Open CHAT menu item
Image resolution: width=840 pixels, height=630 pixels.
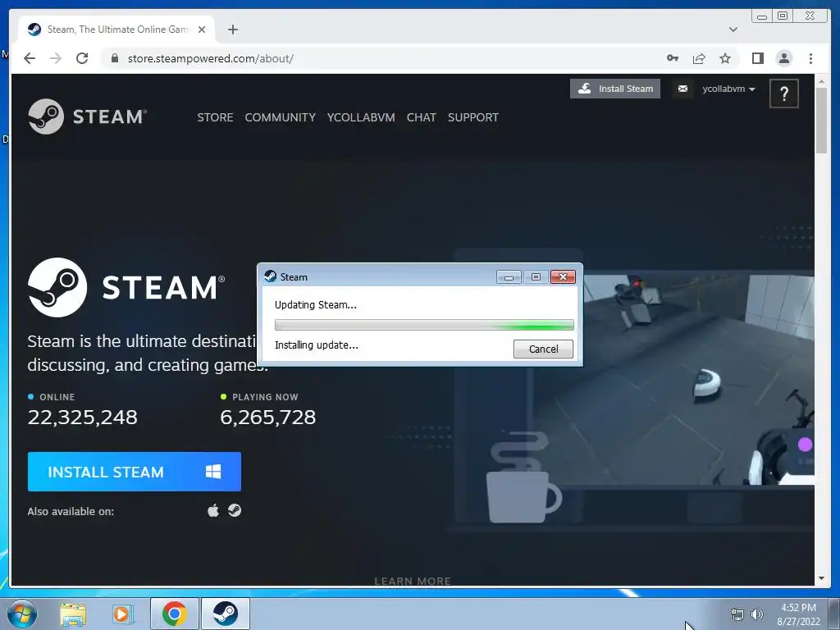(x=421, y=117)
